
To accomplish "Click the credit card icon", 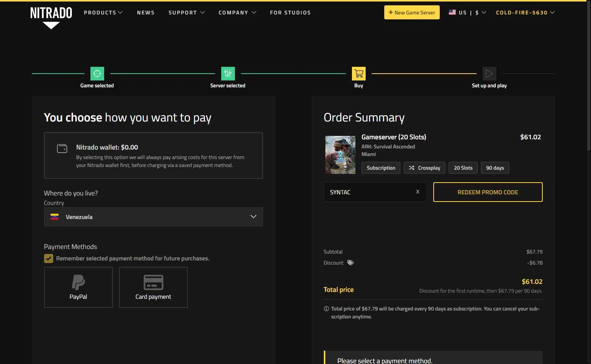I will (153, 282).
